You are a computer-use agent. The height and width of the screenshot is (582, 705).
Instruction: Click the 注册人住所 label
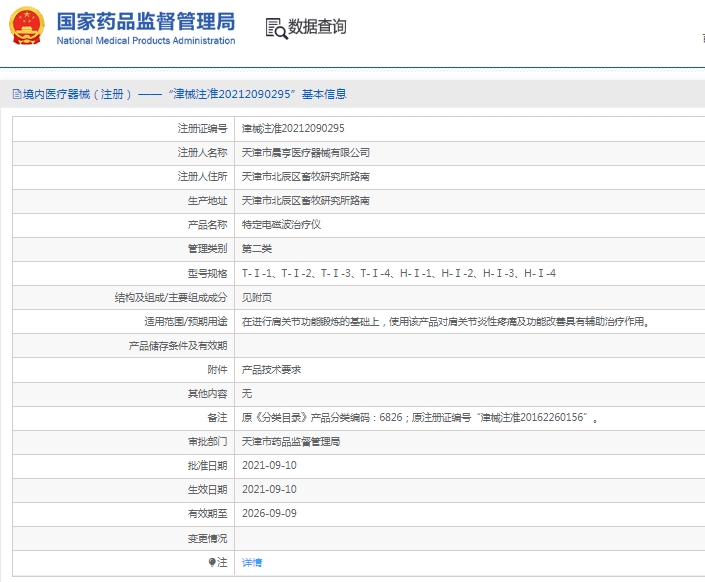coord(202,176)
